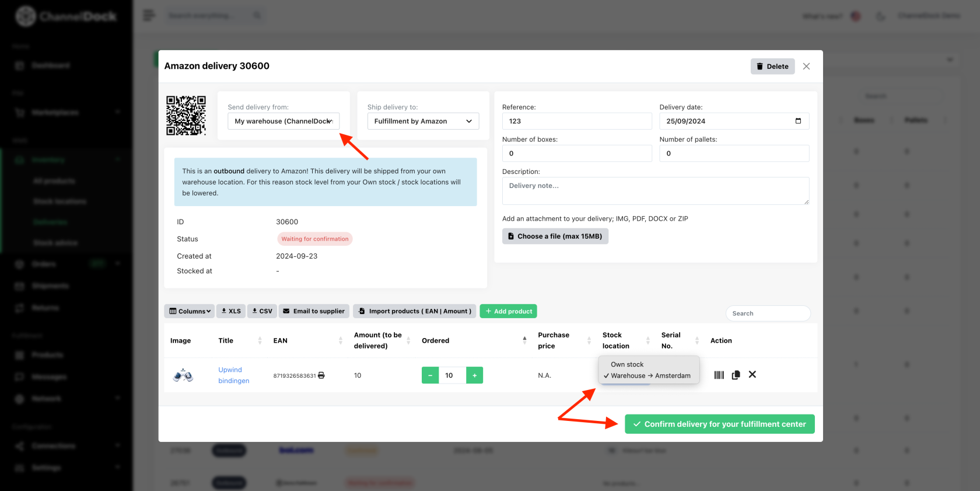Click the print icon beside EAN 8719326583631

click(x=321, y=375)
